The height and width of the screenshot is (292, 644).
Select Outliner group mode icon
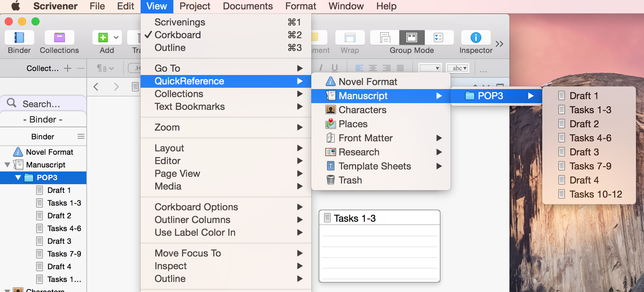point(439,38)
